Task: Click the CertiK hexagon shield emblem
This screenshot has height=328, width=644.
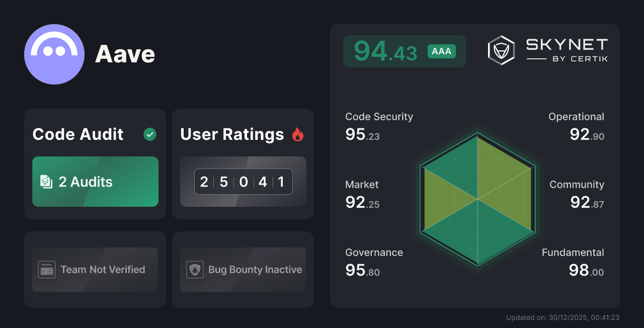Action: click(x=501, y=49)
